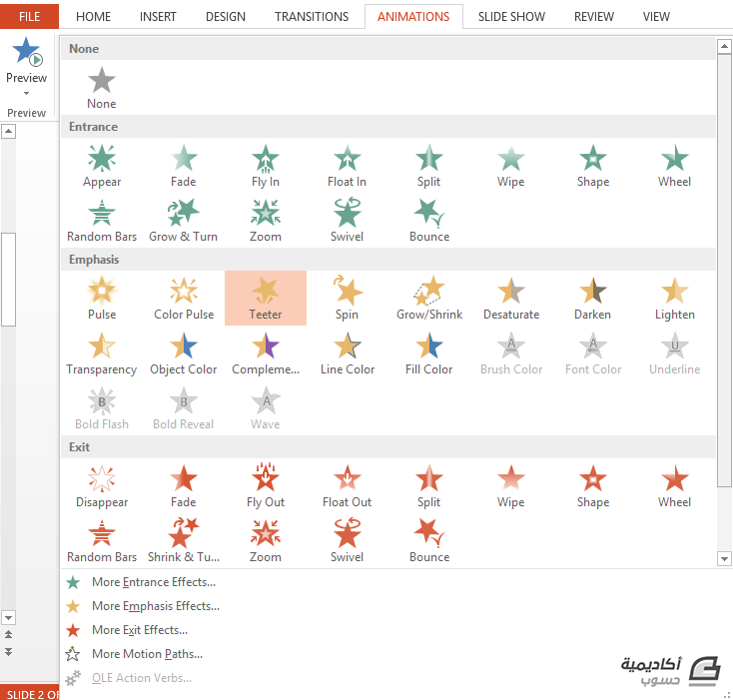Open the FILE tab
The height and width of the screenshot is (700, 733).
point(29,16)
